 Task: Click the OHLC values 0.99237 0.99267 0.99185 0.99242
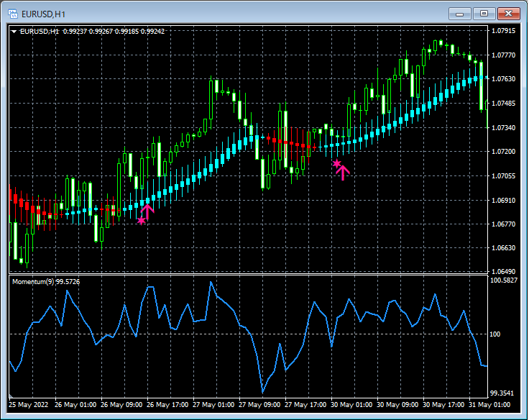[x=114, y=32]
